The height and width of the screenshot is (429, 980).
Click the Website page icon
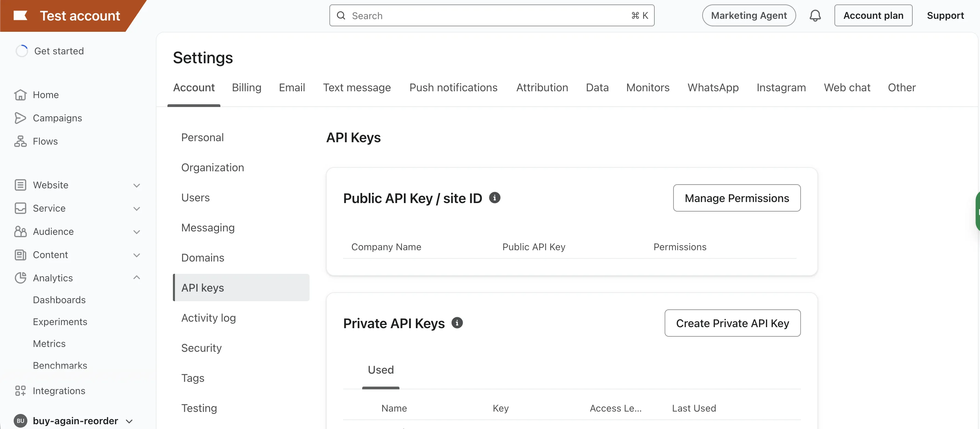20,185
